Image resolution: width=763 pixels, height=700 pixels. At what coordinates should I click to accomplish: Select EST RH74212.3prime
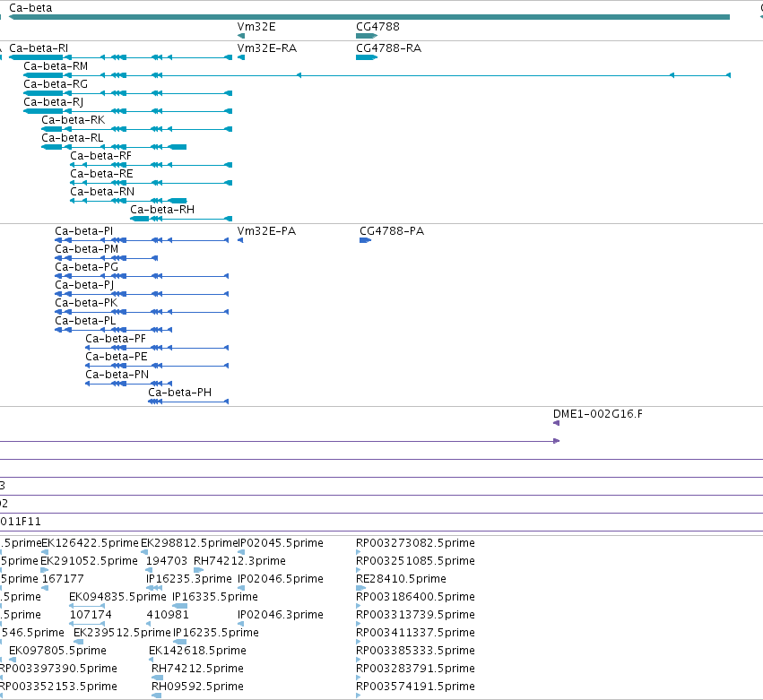pyautogui.click(x=239, y=561)
